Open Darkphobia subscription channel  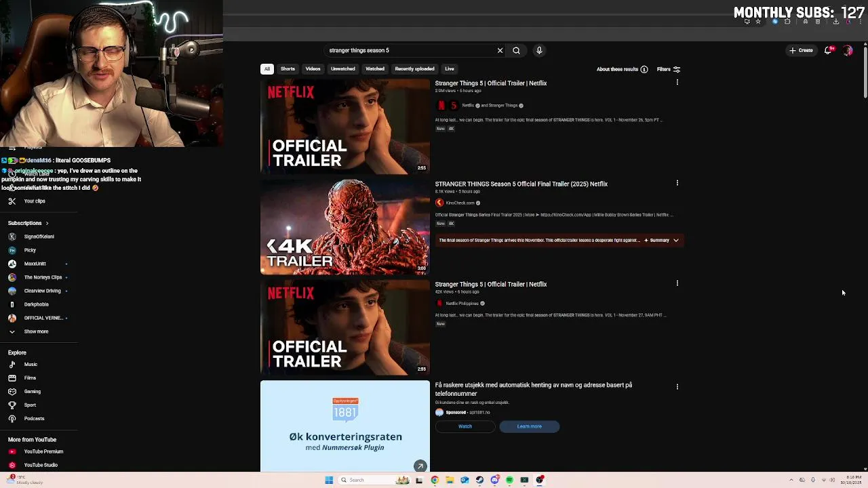[36, 304]
